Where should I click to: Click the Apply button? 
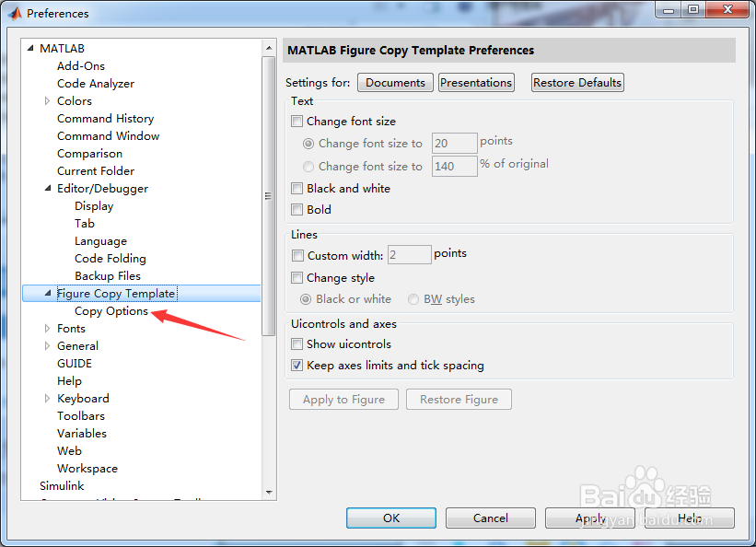[590, 518]
